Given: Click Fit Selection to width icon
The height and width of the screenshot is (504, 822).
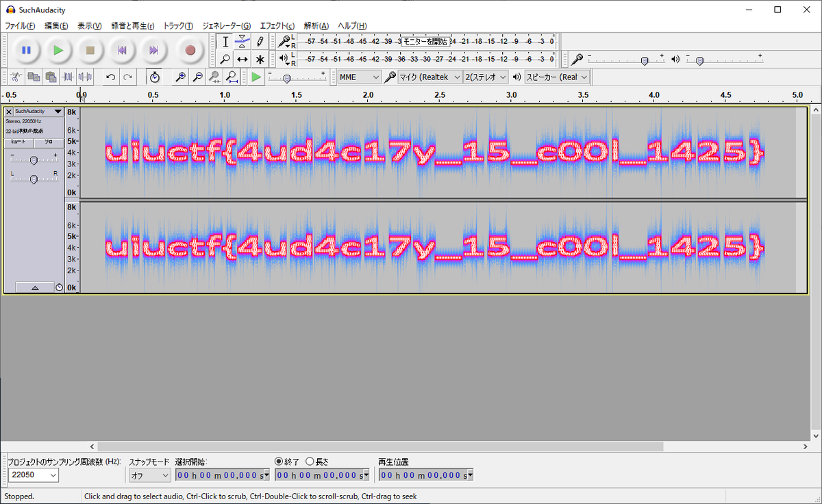Looking at the screenshot, I should tap(214, 77).
